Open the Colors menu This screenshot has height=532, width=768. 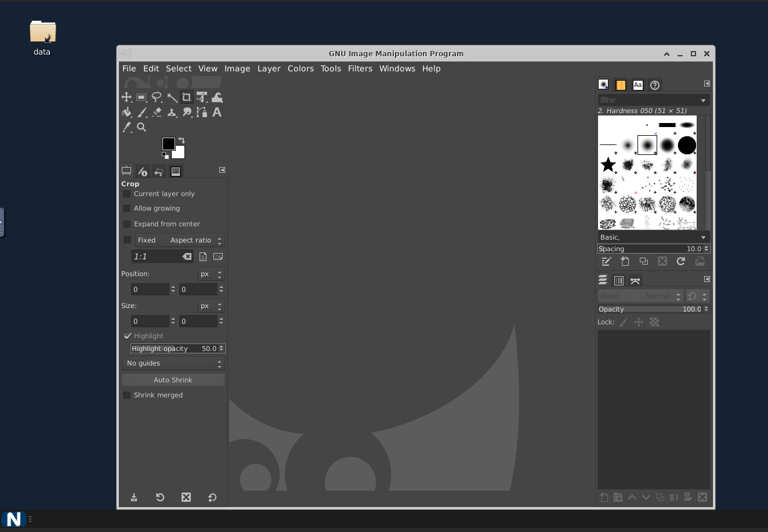pyautogui.click(x=300, y=68)
